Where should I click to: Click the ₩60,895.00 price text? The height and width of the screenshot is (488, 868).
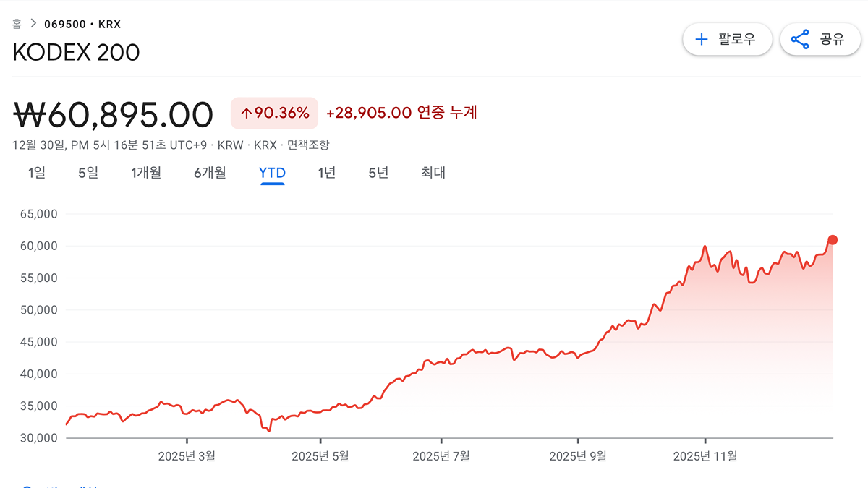click(x=114, y=114)
